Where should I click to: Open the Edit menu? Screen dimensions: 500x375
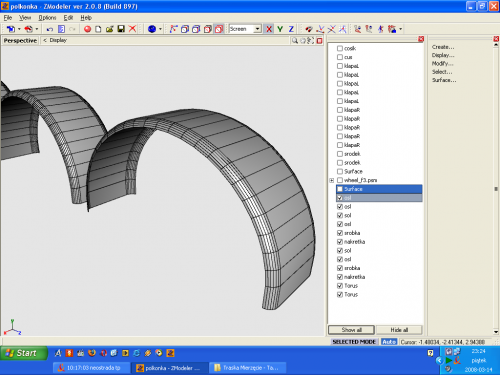pos(68,18)
